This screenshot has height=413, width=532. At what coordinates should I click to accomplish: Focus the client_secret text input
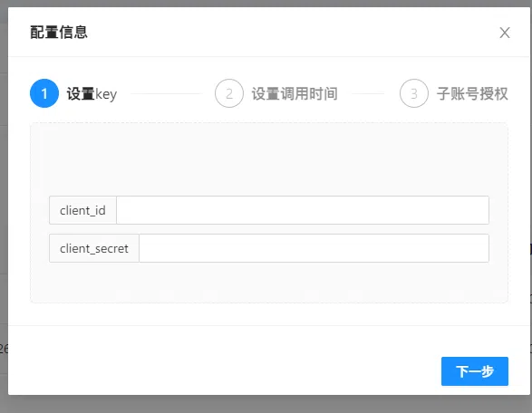pyautogui.click(x=314, y=248)
